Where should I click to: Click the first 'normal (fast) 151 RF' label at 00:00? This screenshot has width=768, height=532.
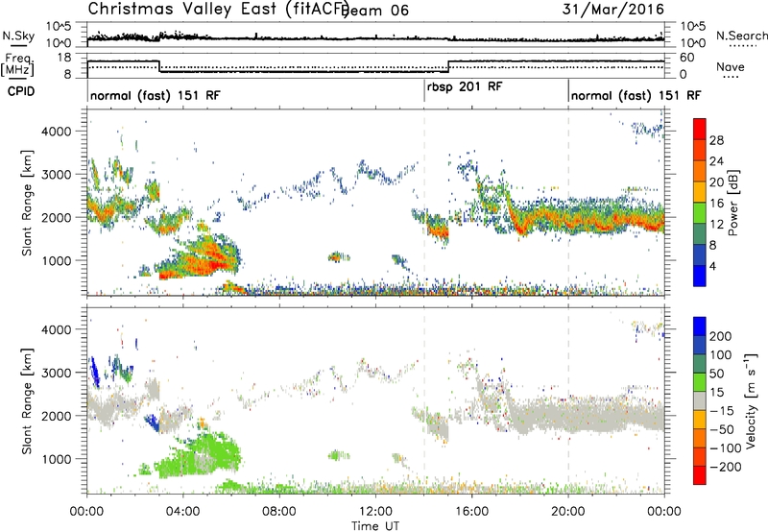[156, 95]
